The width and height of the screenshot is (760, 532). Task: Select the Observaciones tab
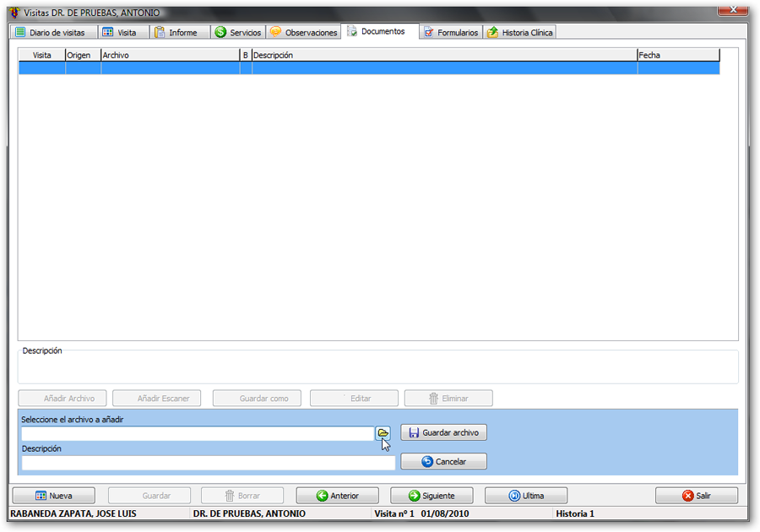click(303, 32)
